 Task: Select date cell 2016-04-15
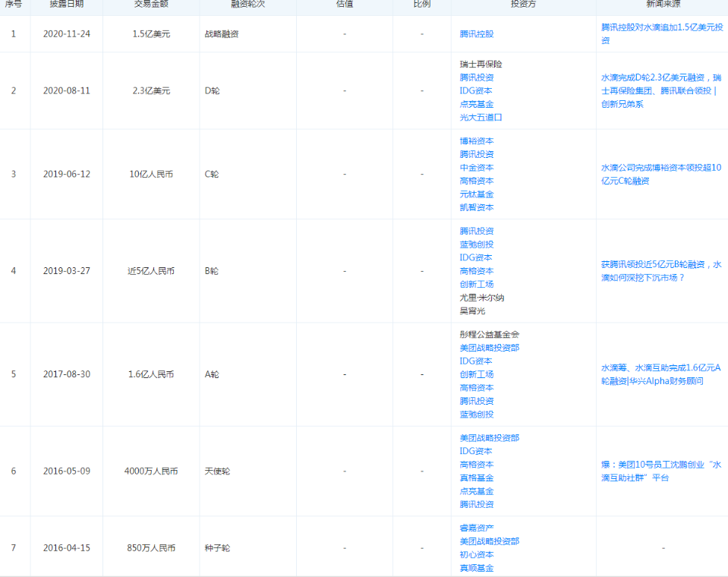coord(66,548)
